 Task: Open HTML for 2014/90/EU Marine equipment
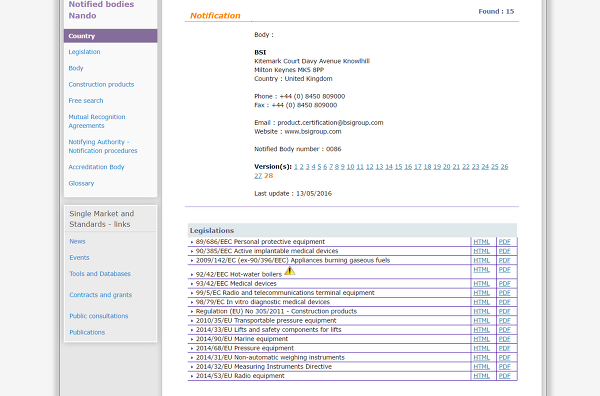(481, 339)
